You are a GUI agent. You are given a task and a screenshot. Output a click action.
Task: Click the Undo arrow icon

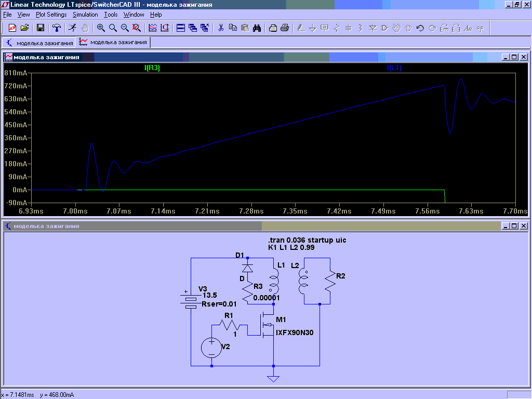click(x=420, y=28)
